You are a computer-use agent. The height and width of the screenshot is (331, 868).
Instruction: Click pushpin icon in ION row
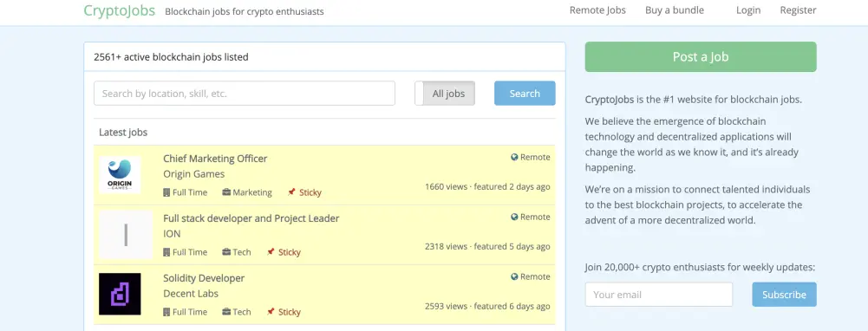[271, 252]
